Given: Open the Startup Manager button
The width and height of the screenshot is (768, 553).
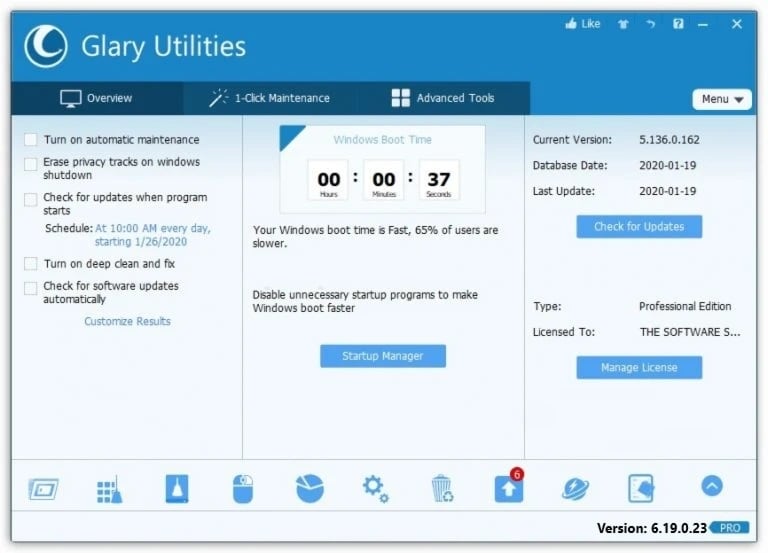Looking at the screenshot, I should [383, 356].
